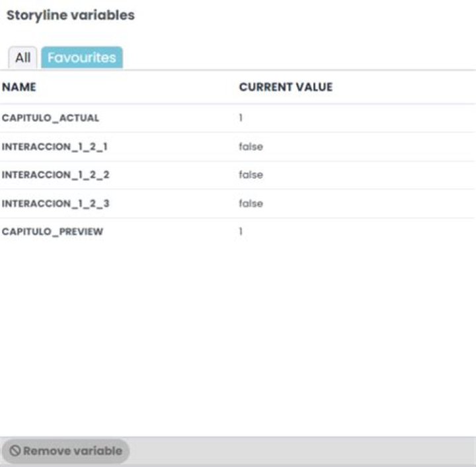Select the INTERACCION_1_2_2 variable name

pyautogui.click(x=56, y=175)
